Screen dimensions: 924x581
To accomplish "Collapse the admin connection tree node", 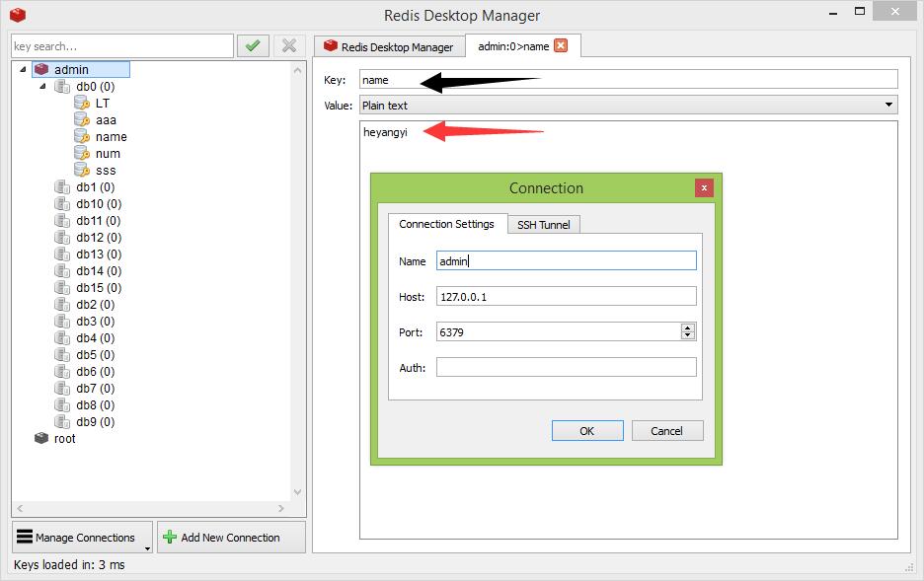I will click(x=23, y=69).
